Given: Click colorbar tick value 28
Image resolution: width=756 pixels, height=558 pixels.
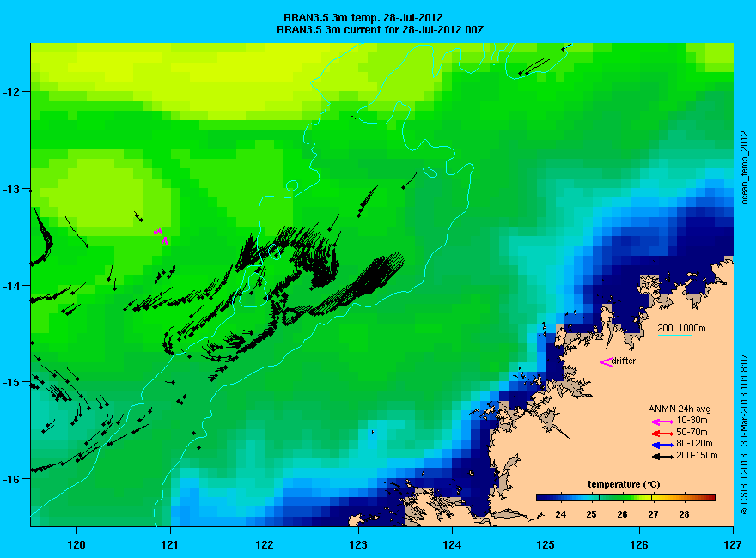Looking at the screenshot, I should [684, 514].
